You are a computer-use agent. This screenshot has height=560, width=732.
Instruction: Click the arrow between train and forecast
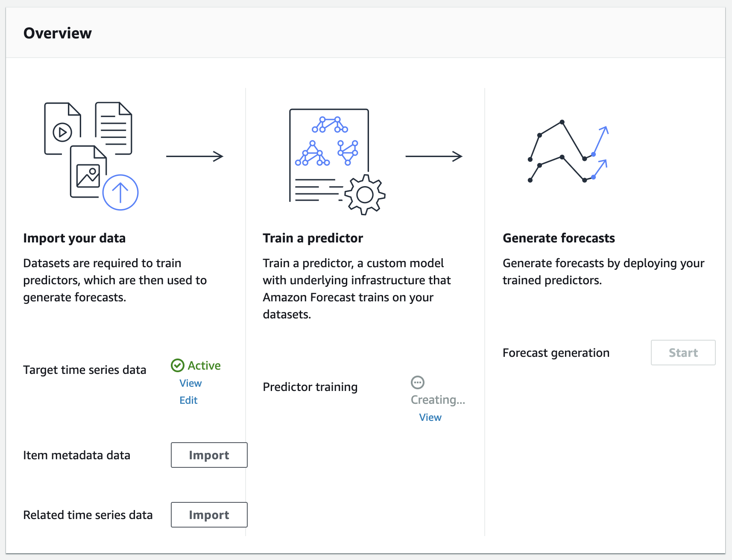point(433,156)
